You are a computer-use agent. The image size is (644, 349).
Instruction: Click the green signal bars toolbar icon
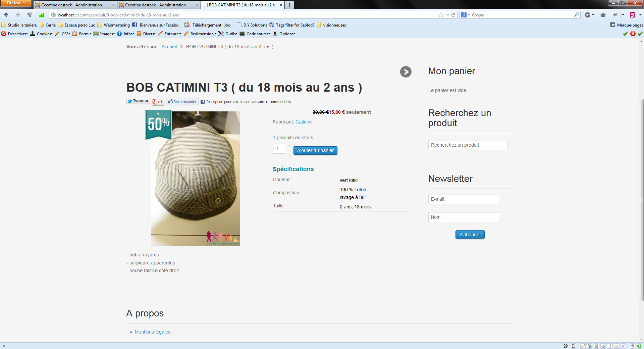(42, 15)
